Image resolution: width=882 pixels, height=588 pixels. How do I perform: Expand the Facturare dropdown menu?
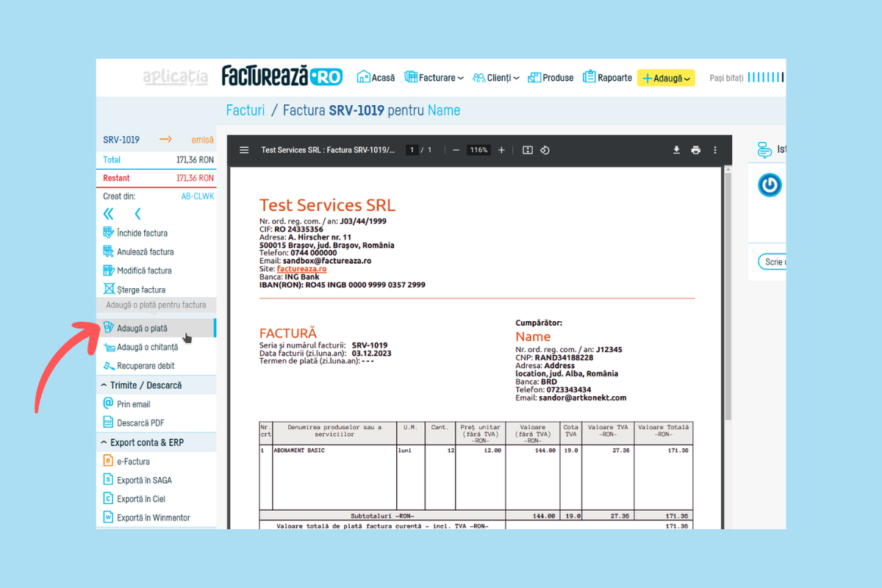434,78
